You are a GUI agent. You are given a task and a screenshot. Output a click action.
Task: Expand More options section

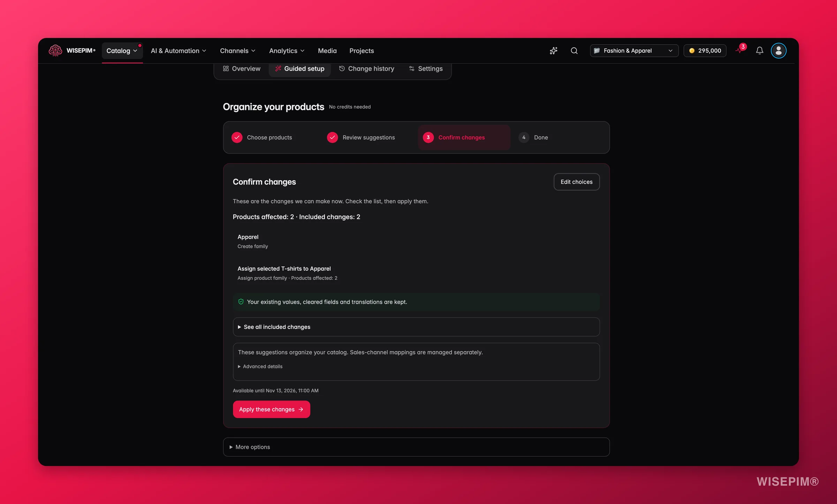click(416, 447)
